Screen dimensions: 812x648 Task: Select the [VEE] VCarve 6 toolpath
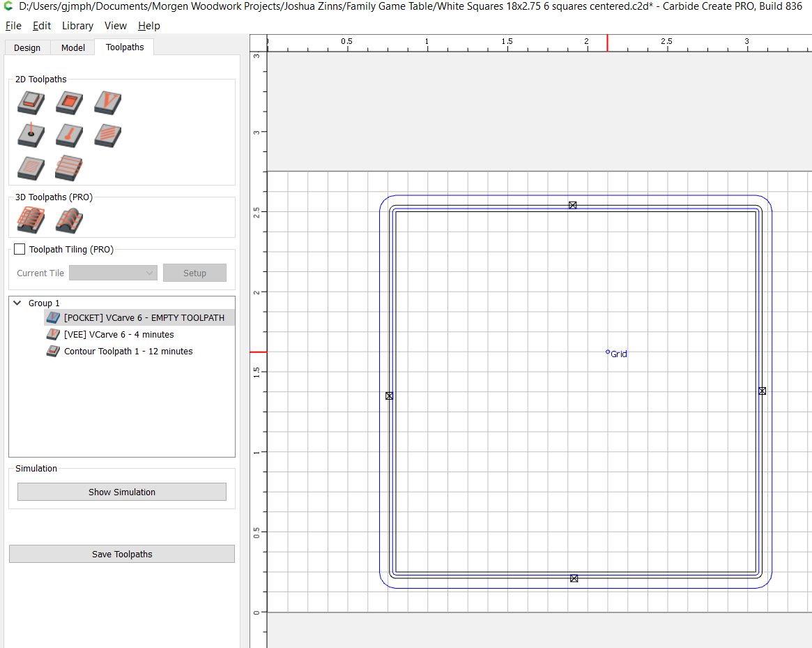click(118, 335)
